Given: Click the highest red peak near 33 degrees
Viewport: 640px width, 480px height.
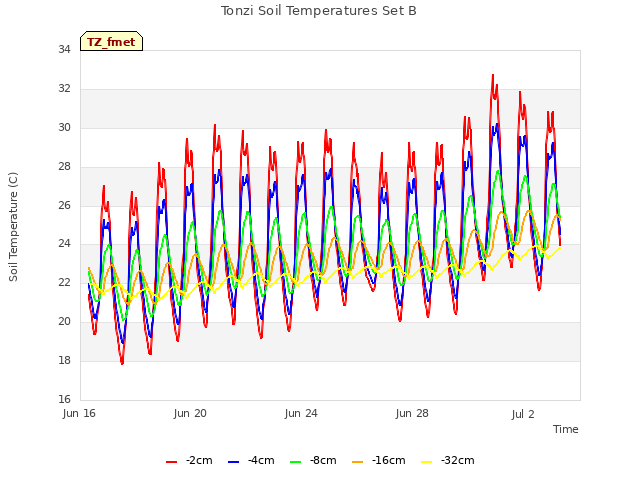Looking at the screenshot, I should click(493, 76).
